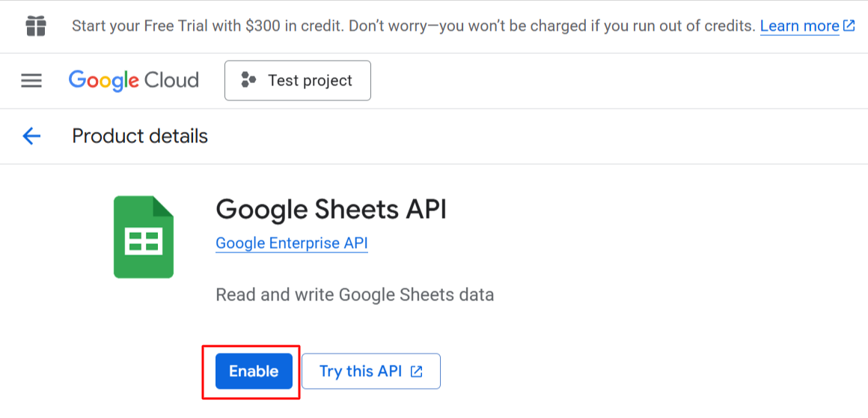Click the green Google Sheets product icon
Viewport: 868px width, 418px height.
(x=144, y=237)
